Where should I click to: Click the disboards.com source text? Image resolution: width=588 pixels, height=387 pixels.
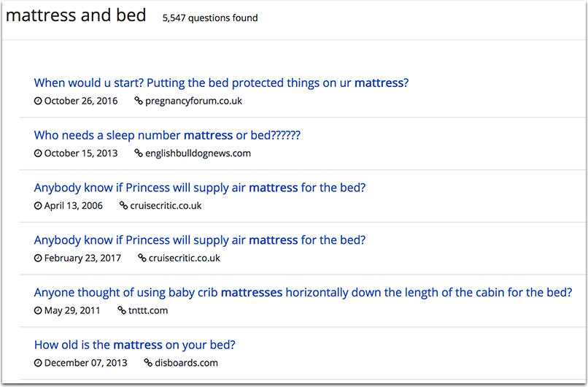click(186, 363)
